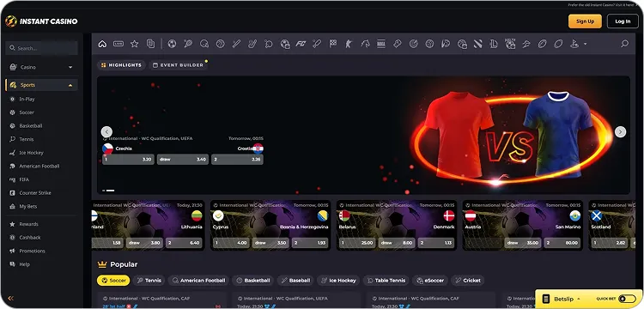Image resolution: width=644 pixels, height=309 pixels.
Task: Open Cashback in the sidebar
Action: (29, 237)
